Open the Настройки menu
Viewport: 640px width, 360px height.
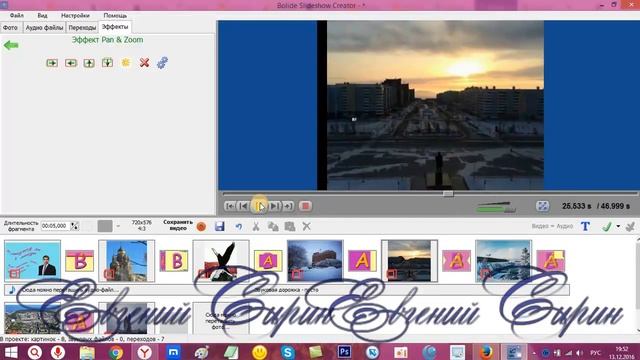(x=75, y=15)
